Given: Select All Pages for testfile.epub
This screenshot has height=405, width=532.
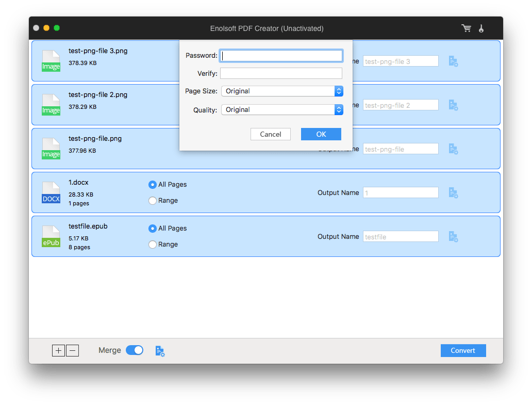Looking at the screenshot, I should [x=168, y=228].
